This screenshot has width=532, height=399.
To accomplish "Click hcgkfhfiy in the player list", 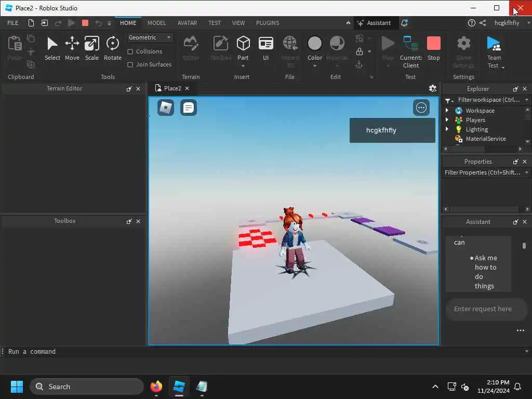I will click(392, 130).
